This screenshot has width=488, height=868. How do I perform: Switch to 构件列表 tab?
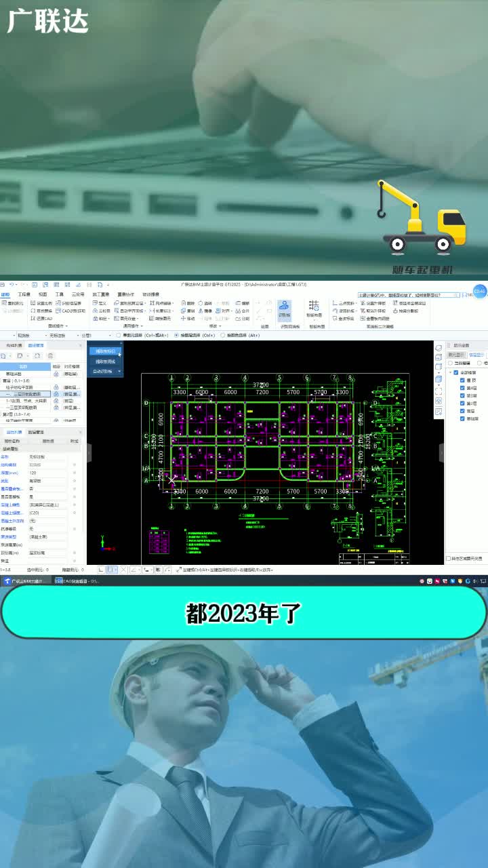pyautogui.click(x=13, y=345)
